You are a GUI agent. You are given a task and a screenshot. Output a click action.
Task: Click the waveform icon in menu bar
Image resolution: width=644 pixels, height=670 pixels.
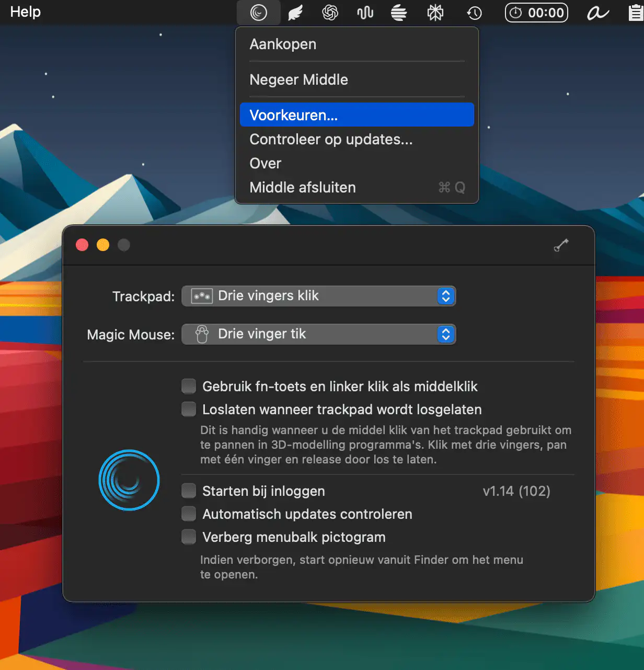[365, 13]
